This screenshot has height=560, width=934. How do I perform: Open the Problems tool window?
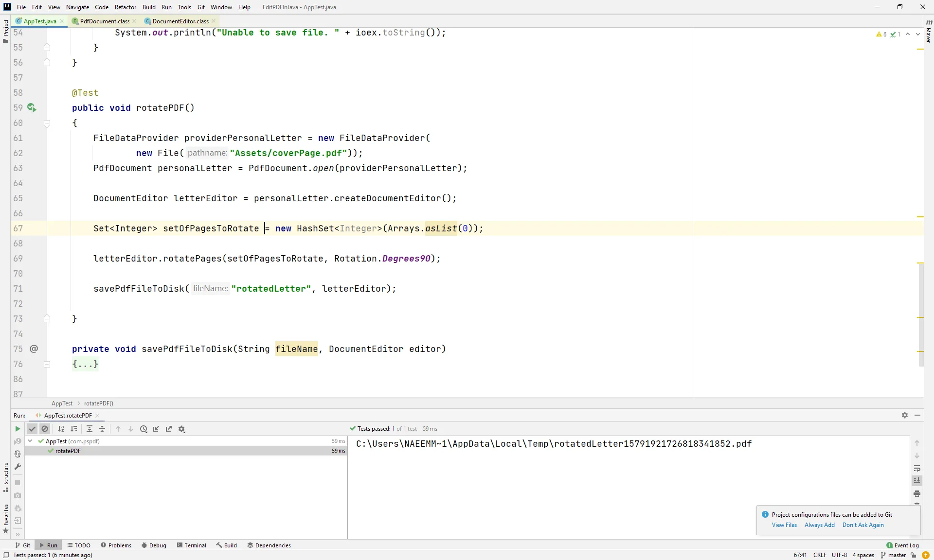[116, 545]
